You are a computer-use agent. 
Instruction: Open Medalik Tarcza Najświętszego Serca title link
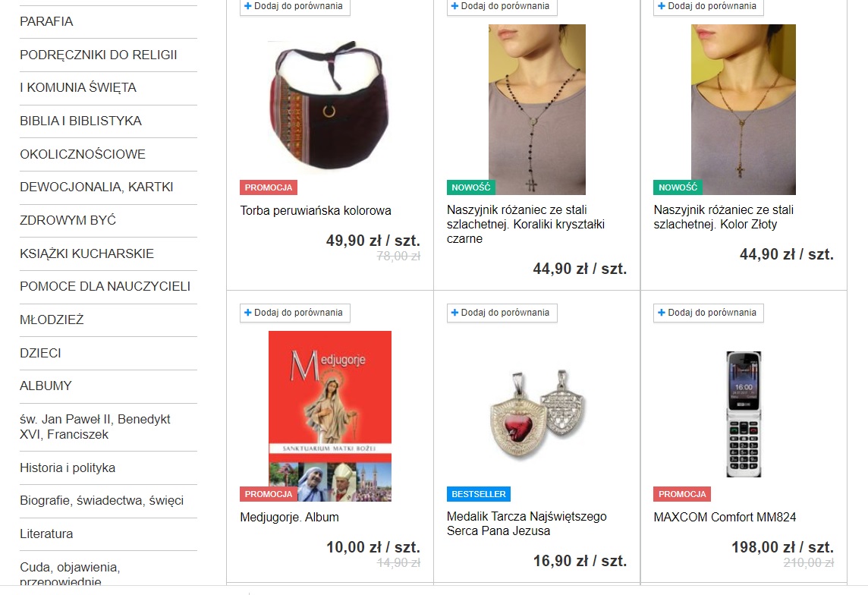(x=527, y=524)
